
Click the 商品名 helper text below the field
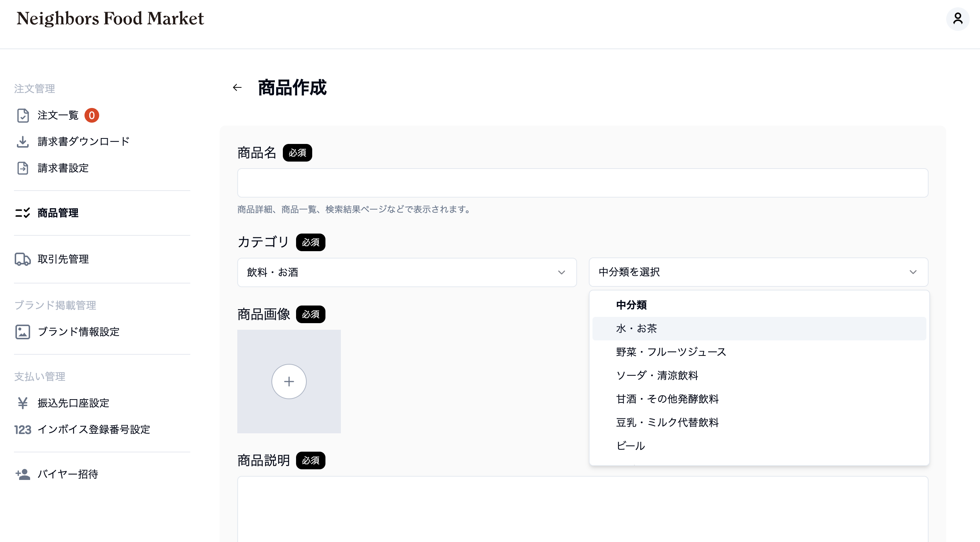pos(354,209)
